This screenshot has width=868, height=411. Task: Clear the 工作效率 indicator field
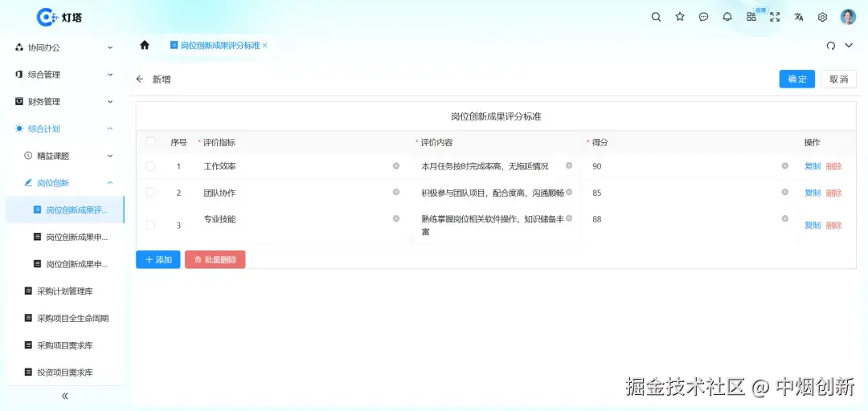(395, 166)
